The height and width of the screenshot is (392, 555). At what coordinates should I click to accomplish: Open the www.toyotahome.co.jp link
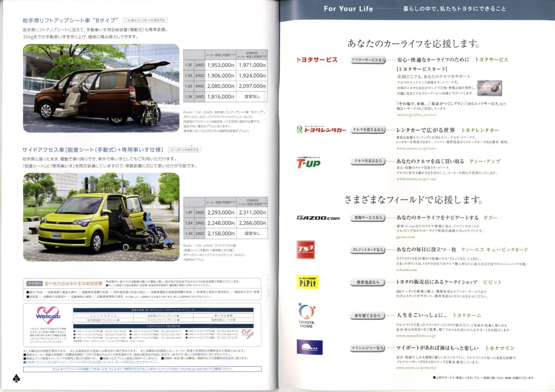(415, 336)
